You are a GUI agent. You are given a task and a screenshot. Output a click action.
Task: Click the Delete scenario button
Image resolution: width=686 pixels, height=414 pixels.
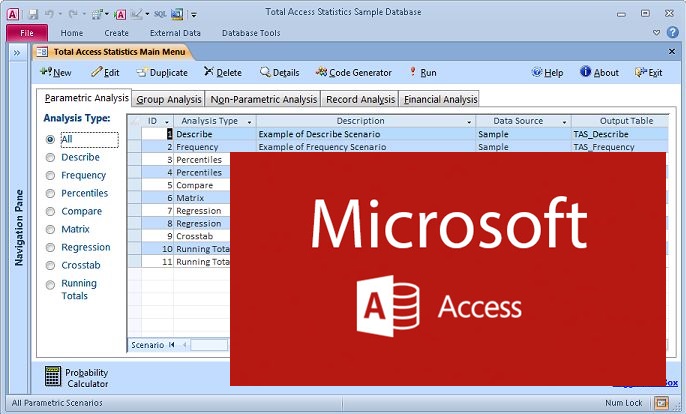tap(223, 72)
